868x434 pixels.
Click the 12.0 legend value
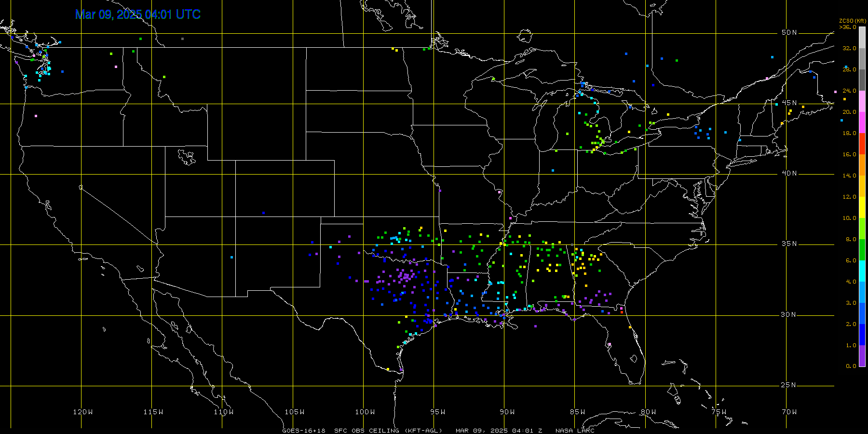tap(849, 197)
